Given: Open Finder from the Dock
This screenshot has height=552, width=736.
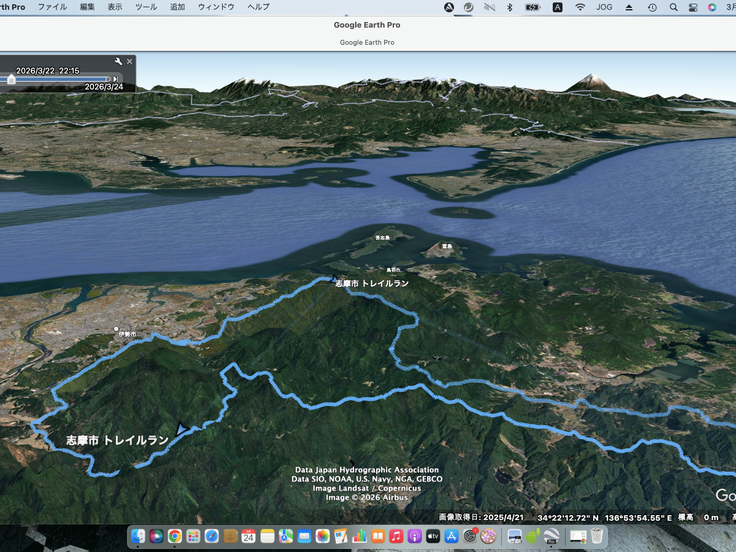Looking at the screenshot, I should (x=137, y=537).
